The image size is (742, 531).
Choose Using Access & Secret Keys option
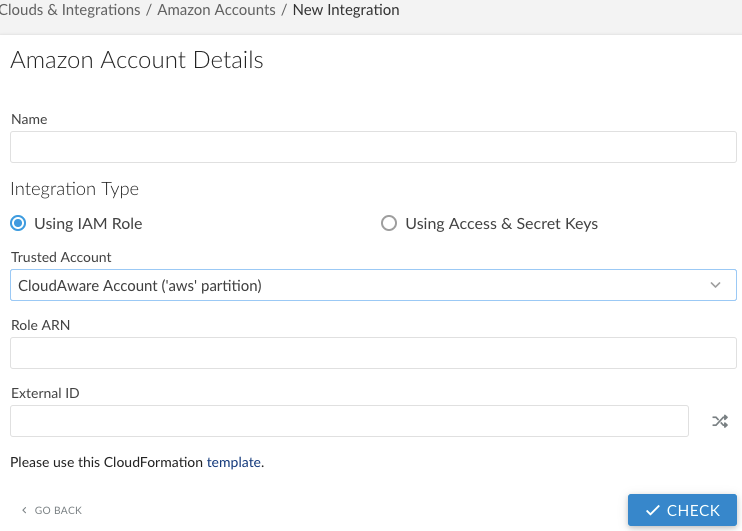(389, 223)
